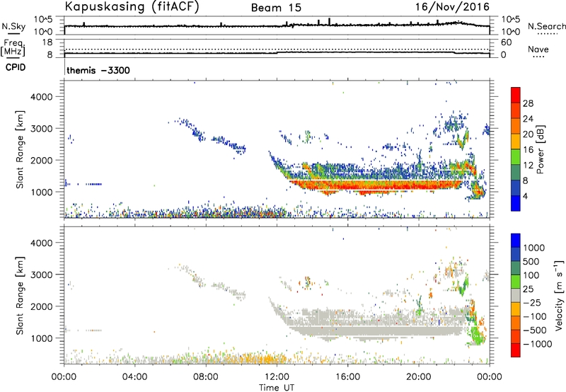Click the 'Velocity [m s⁻¹]' colorbar title

coord(559,295)
